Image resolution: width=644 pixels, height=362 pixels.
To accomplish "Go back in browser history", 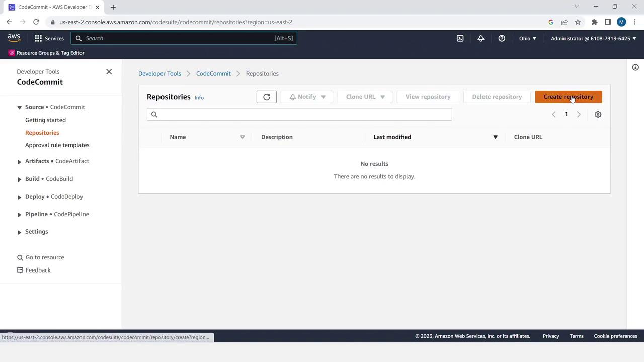I will coord(9,22).
